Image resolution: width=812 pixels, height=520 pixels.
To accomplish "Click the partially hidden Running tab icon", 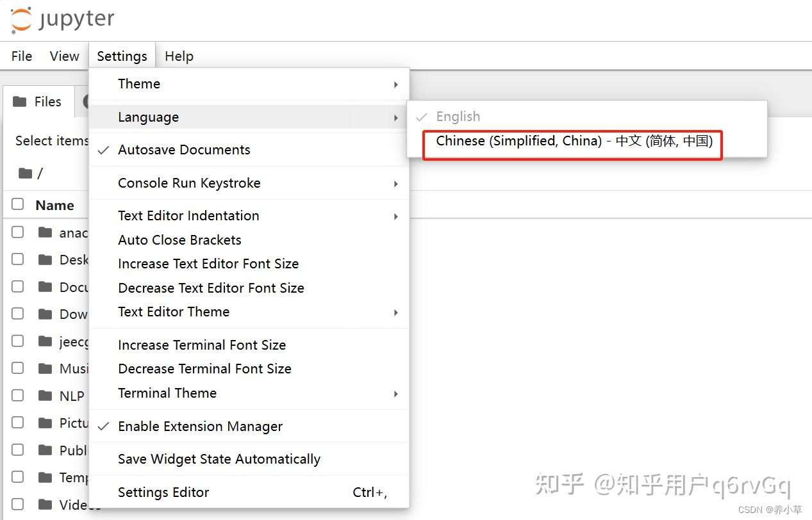I will pos(87,101).
